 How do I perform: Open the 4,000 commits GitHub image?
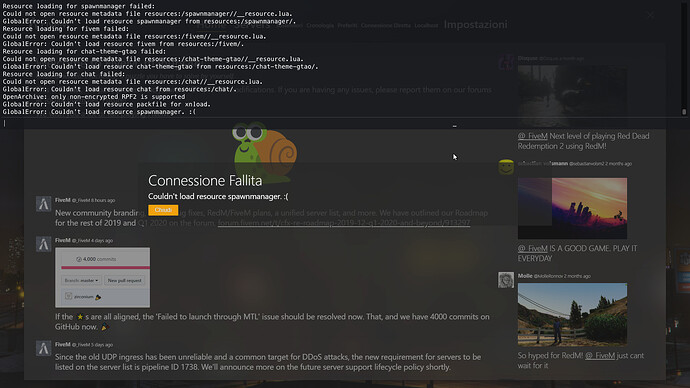103,278
